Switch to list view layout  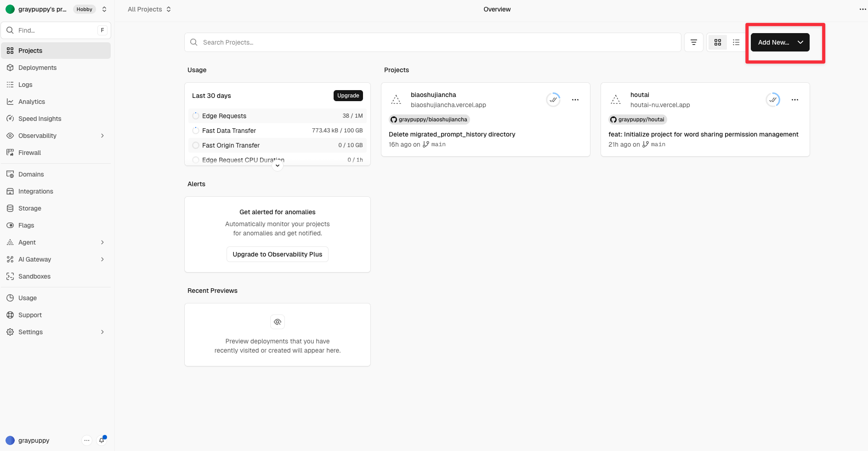click(x=736, y=42)
